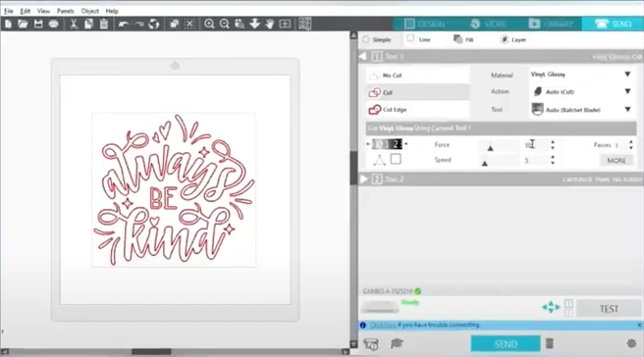Click the Zoom selection icon
This screenshot has height=357, width=644.
(240, 24)
